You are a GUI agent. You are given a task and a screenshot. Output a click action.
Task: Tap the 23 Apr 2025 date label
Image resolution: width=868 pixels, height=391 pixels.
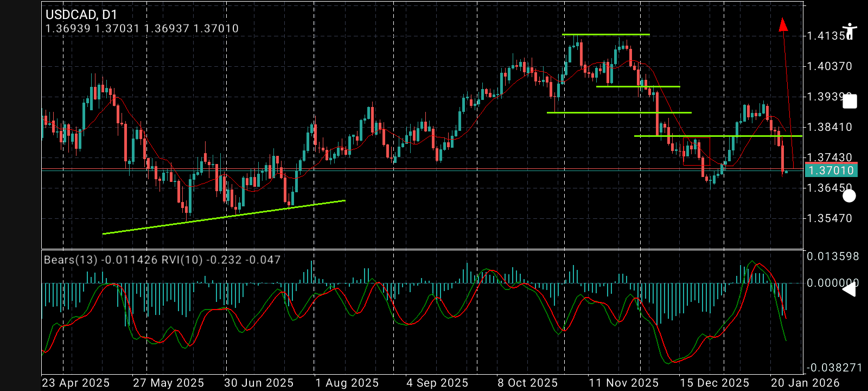point(76,383)
